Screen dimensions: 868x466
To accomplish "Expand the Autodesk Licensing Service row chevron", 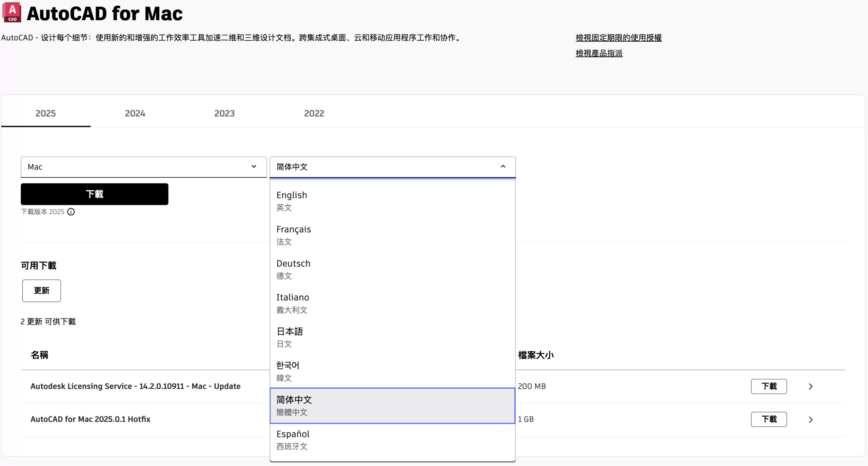I will 811,386.
